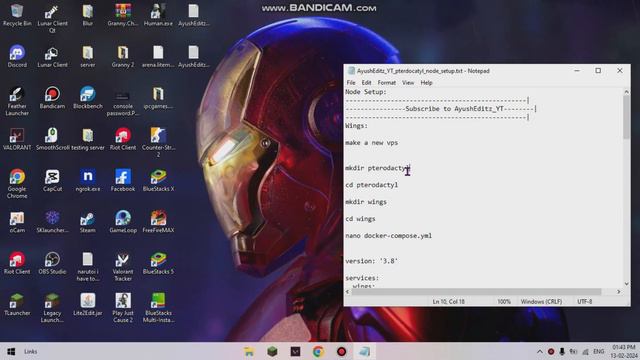Open the Recycle Bin desktop icon
640x360 pixels.
(17, 16)
